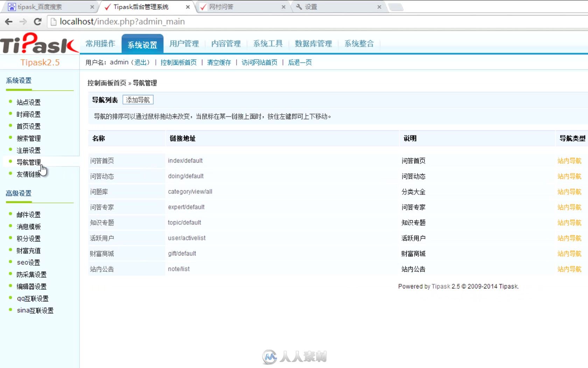
Task: Click the category/view/all link address
Action: pyautogui.click(x=190, y=192)
